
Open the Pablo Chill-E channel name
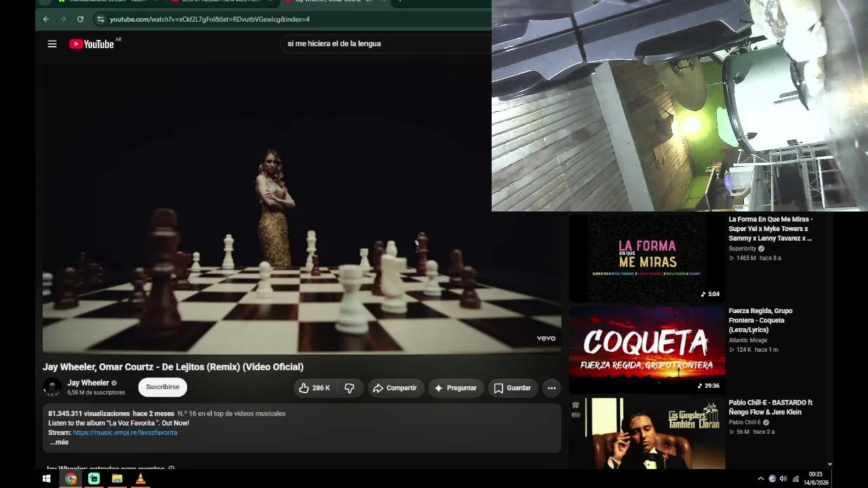(x=745, y=422)
